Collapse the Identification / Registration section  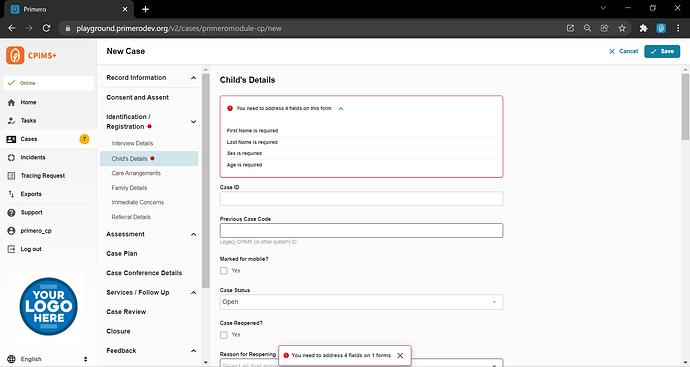[x=193, y=122]
